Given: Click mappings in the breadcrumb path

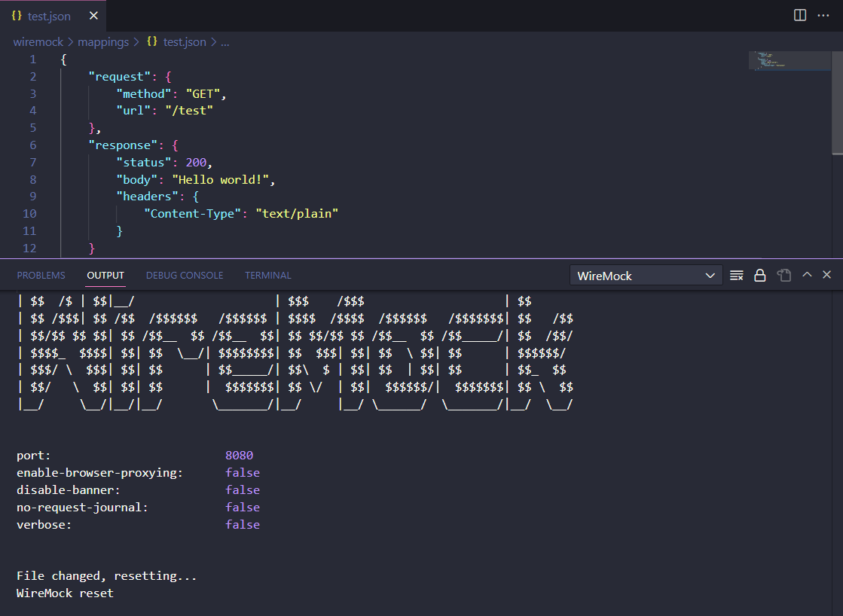Looking at the screenshot, I should point(103,42).
